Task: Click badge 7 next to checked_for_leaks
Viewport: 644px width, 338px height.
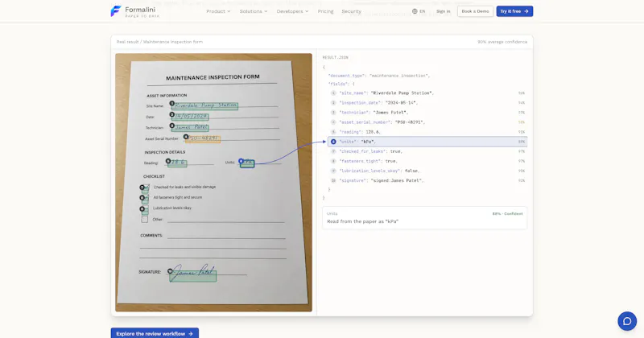Action: 333,151
